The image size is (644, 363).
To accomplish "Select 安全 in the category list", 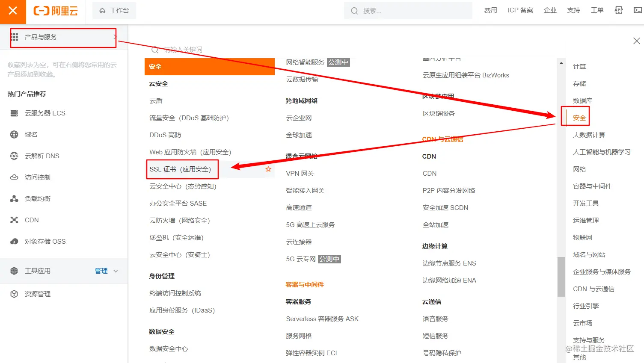I will pos(579,118).
